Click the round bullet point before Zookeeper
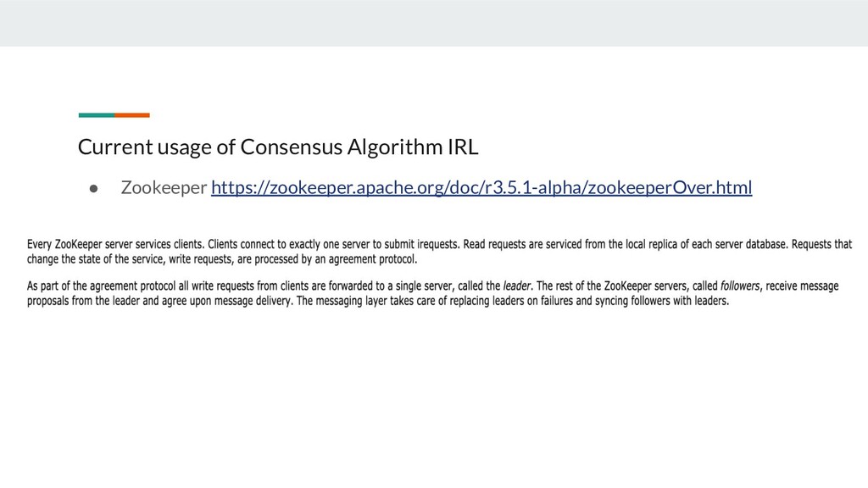868x488 pixels. click(x=93, y=189)
